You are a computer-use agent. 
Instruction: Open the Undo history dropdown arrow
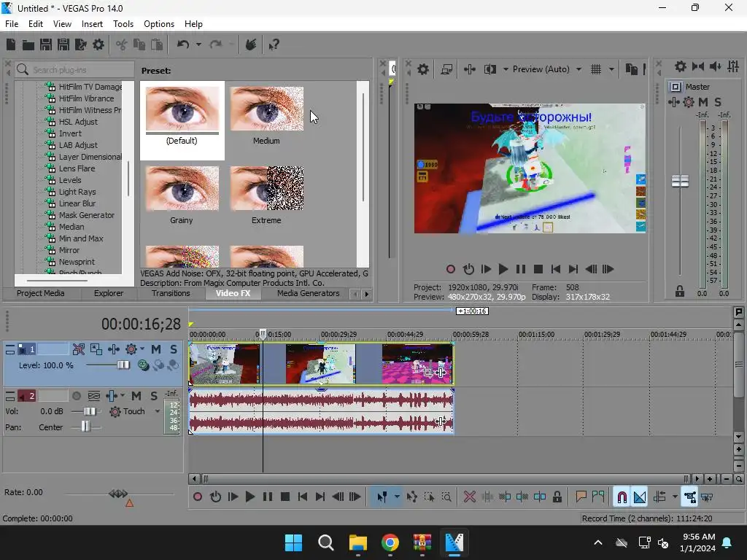(198, 44)
